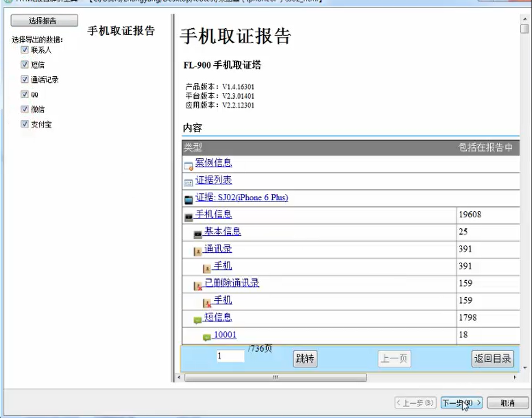Open the 案例信息 link
Image resolution: width=532 pixels, height=418 pixels.
tap(213, 163)
